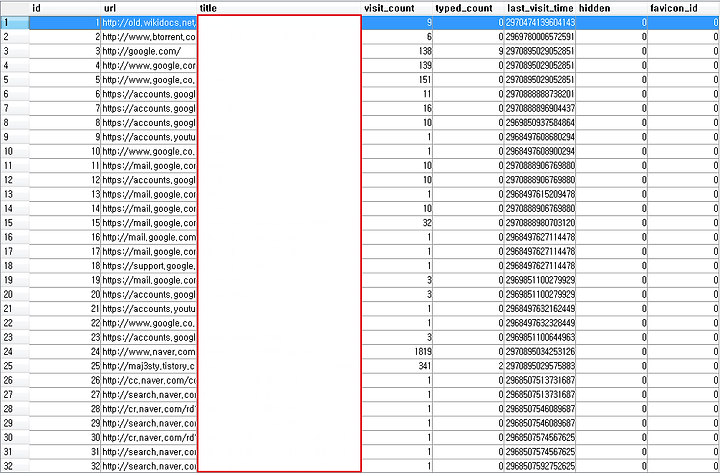
Task: Select the visit_count cell showing 32
Action: (x=397, y=223)
